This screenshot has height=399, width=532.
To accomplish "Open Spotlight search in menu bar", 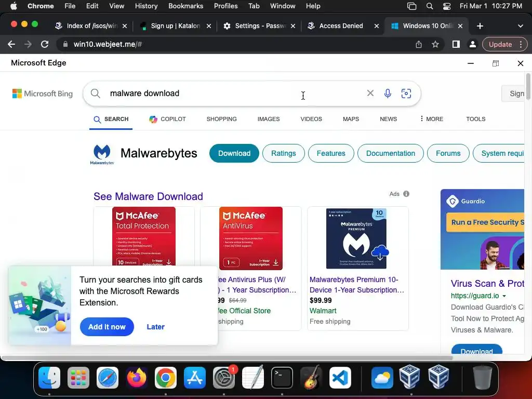I will click(430, 6).
